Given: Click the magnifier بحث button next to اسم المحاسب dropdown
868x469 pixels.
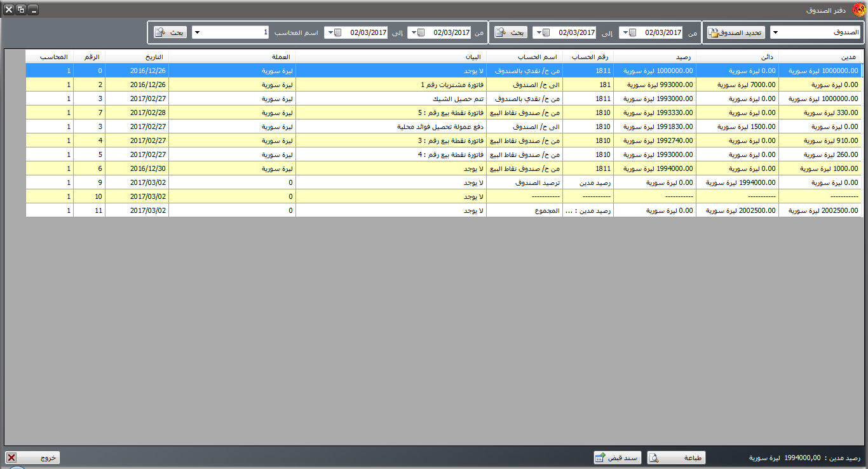Looking at the screenshot, I should coord(170,32).
